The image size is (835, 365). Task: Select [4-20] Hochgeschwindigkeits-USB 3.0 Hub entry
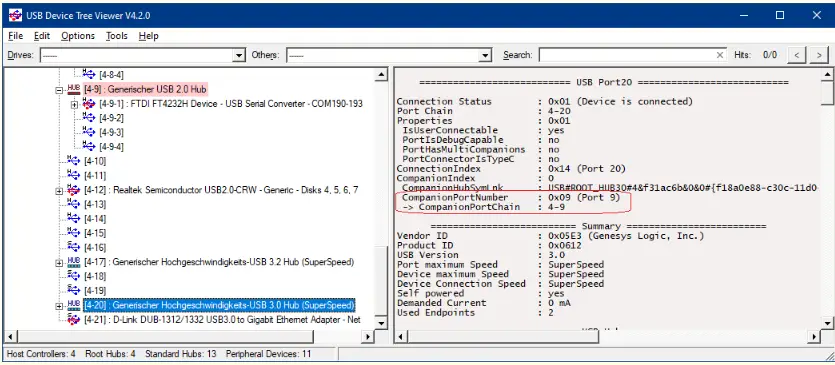click(219, 305)
